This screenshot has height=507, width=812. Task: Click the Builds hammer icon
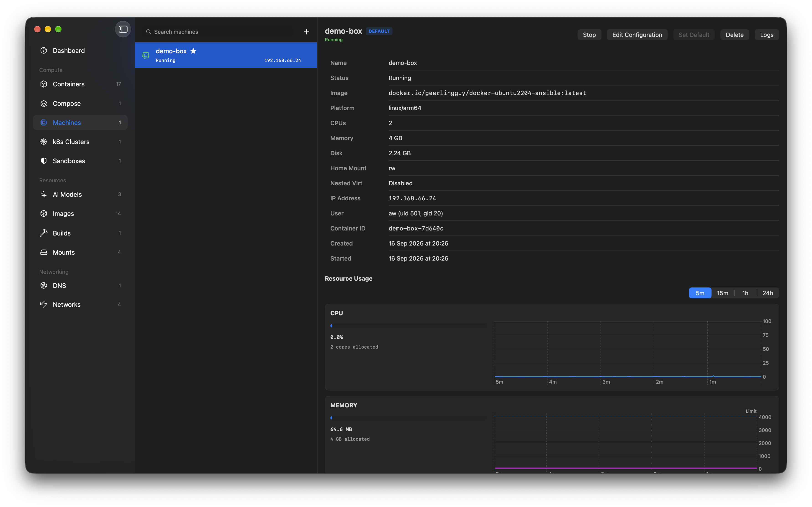click(44, 233)
